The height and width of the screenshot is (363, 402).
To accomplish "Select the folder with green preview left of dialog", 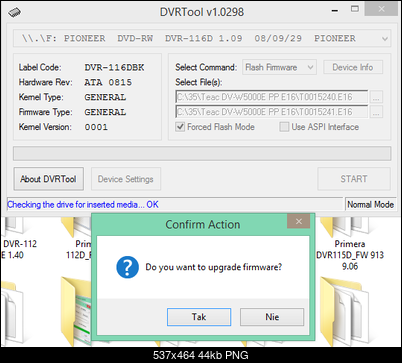I will pos(77,312).
